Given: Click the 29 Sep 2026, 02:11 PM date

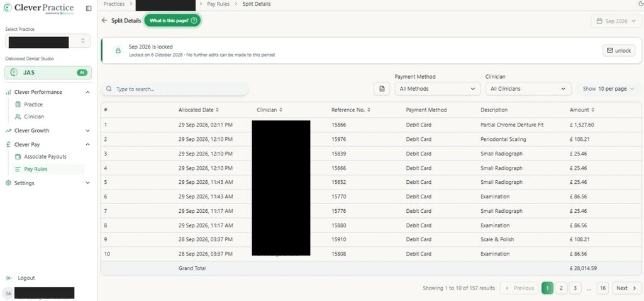Looking at the screenshot, I should tap(206, 125).
